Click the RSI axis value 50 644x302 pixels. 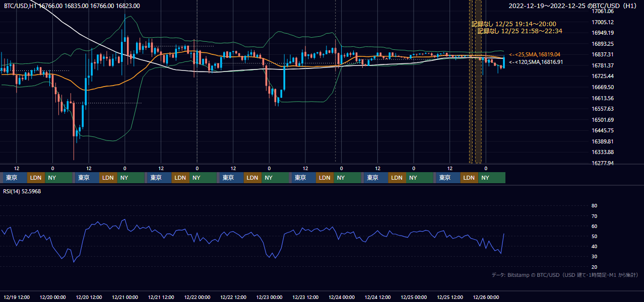point(594,236)
